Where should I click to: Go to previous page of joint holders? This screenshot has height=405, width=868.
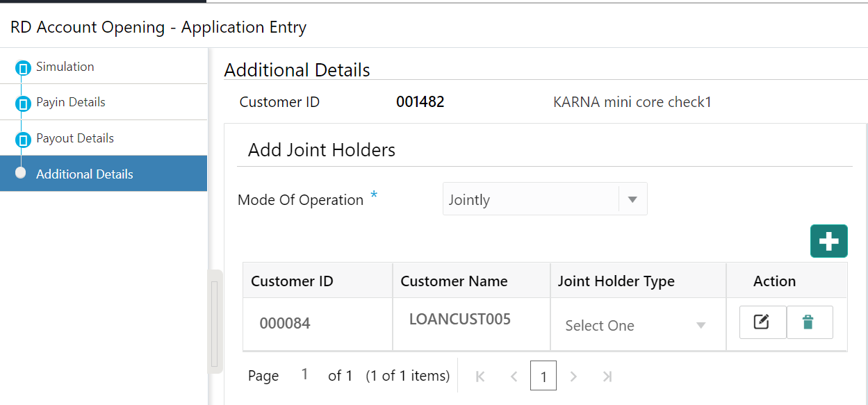(514, 377)
